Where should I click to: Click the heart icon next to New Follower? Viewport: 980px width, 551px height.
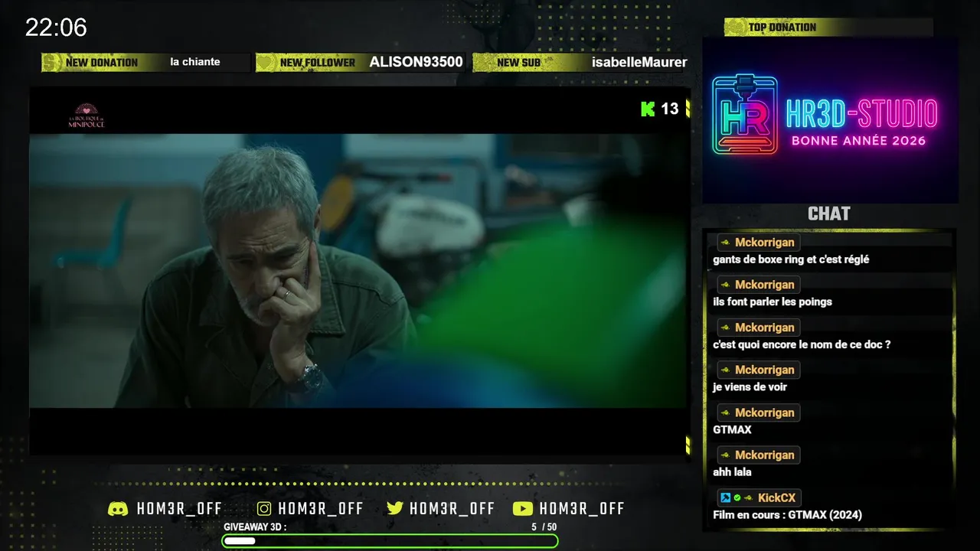pyautogui.click(x=266, y=63)
